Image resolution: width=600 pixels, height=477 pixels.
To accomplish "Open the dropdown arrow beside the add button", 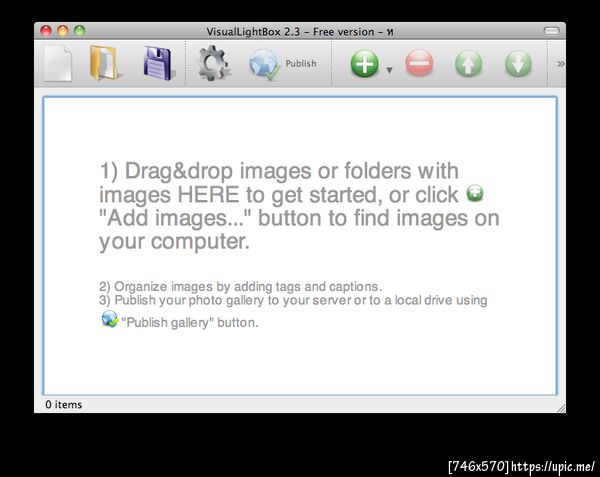I will pos(389,70).
